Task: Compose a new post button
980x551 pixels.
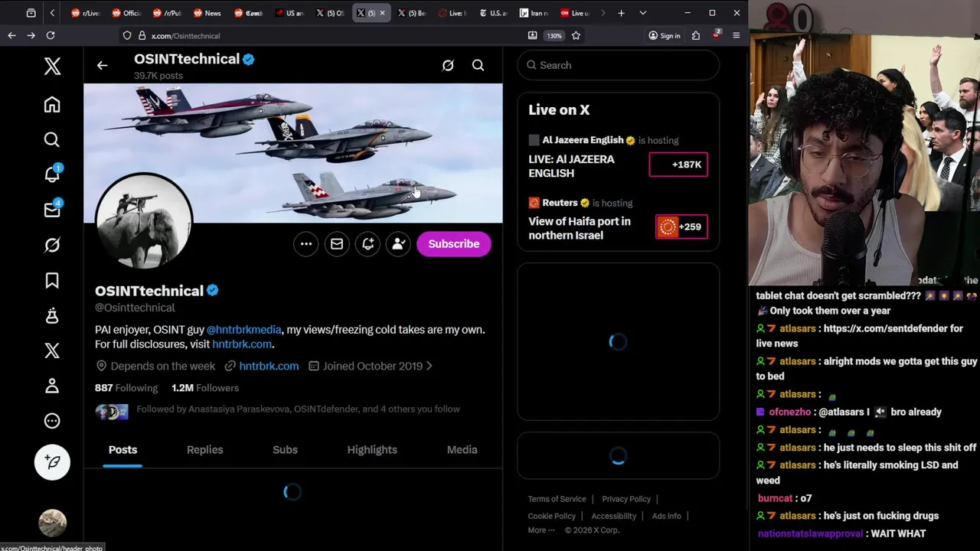Action: [x=52, y=461]
